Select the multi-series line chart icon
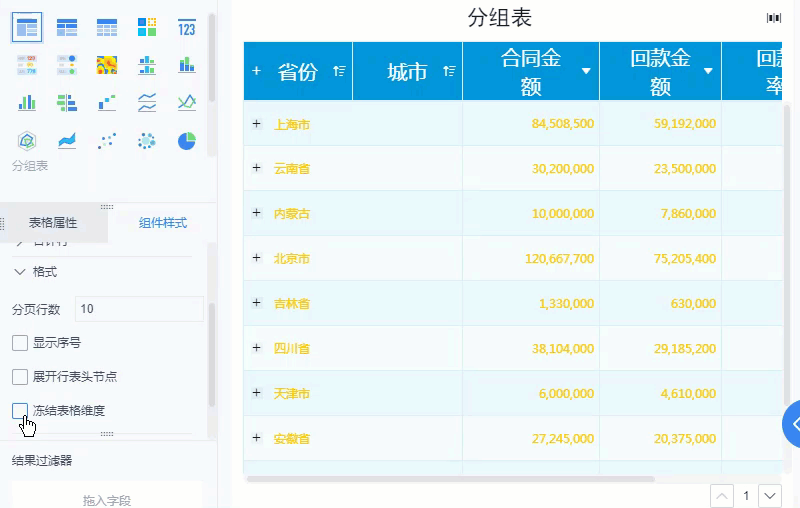Viewport: 800px width, 508px height. (x=187, y=103)
